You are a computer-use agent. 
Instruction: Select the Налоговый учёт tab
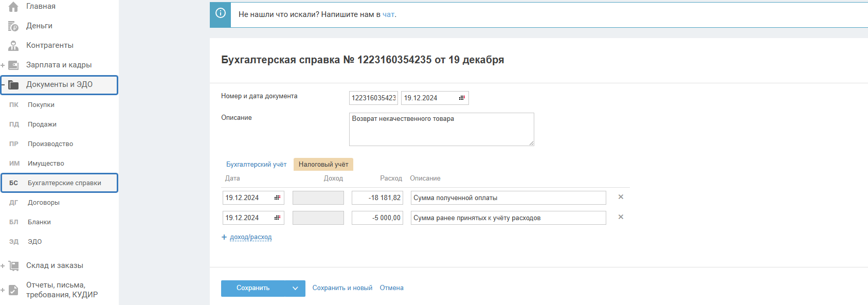tap(323, 165)
